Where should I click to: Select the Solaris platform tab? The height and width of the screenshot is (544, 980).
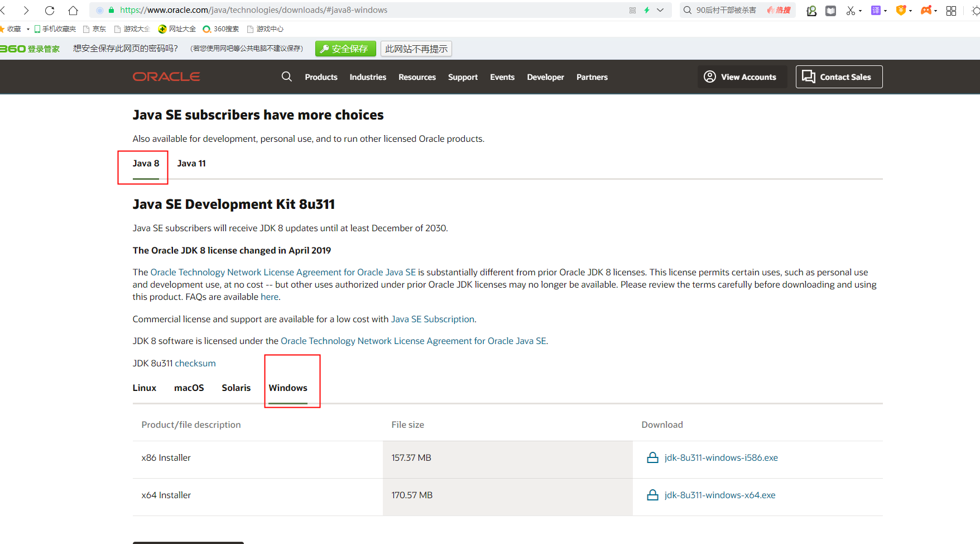[x=236, y=388]
